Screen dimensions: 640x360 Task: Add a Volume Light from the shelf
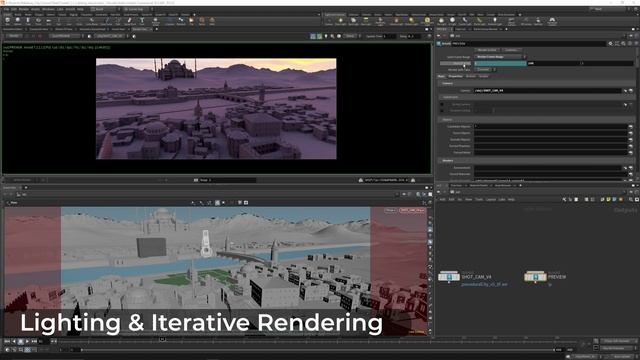(x=396, y=21)
